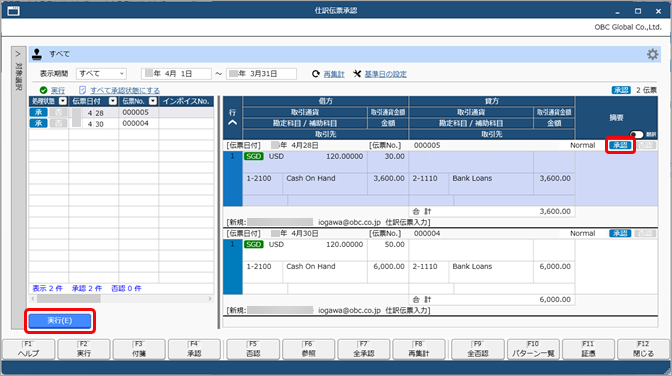The width and height of the screenshot is (672, 376).
Task: Click the F11 証憑 button
Action: click(x=588, y=349)
